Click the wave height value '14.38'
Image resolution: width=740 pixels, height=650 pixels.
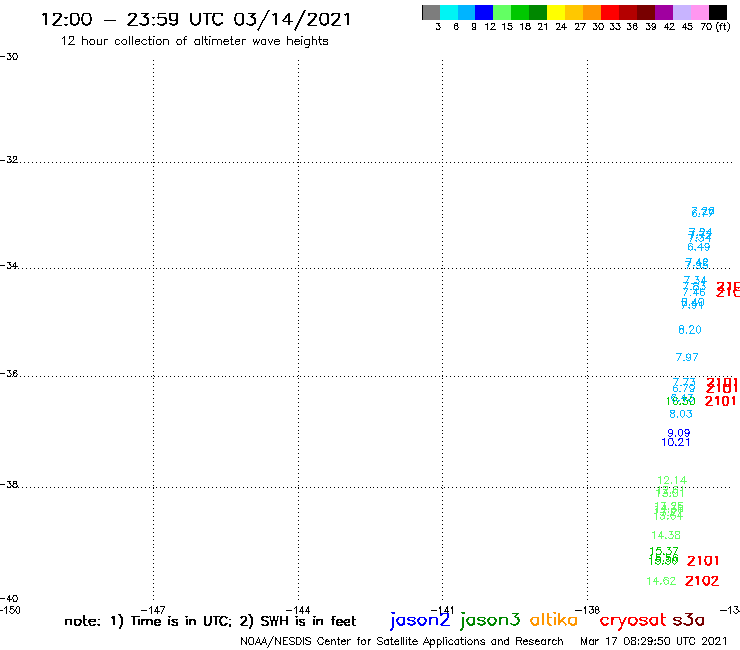click(666, 535)
